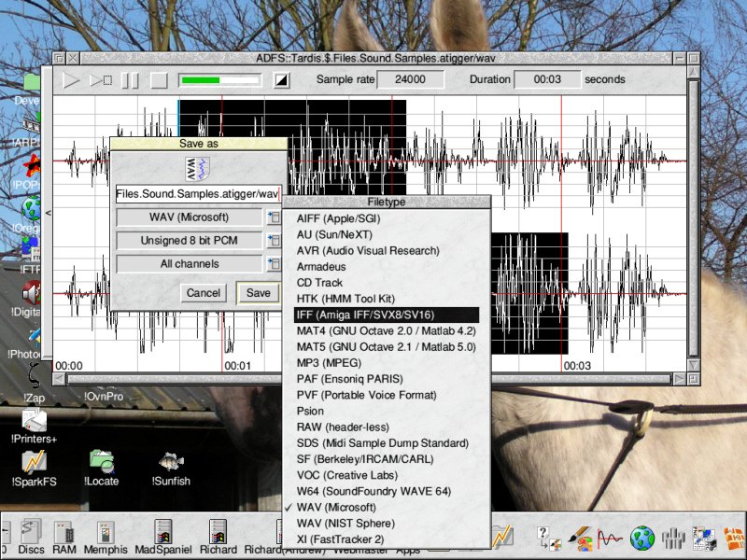Viewport: 747px width, 560px height.
Task: Choose W64 (SoundFoundry WAVE 64) entry
Action: [386, 491]
